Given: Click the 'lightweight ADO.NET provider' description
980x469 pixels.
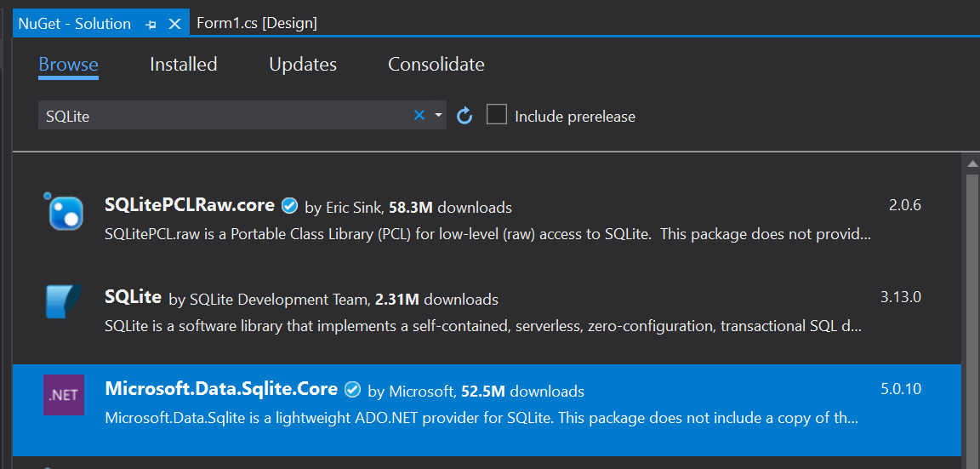Looking at the screenshot, I should [481, 418].
